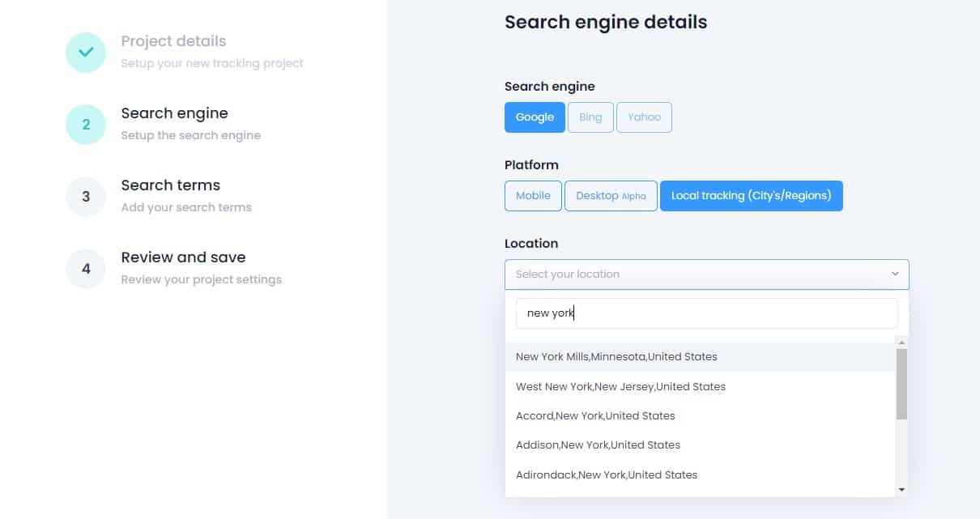Go to the Search terms step
980x519 pixels.
(170, 185)
